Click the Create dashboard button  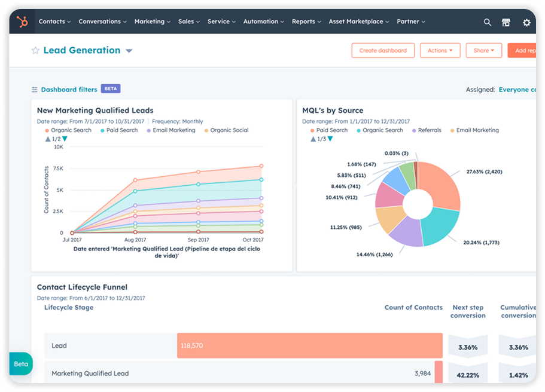point(383,51)
